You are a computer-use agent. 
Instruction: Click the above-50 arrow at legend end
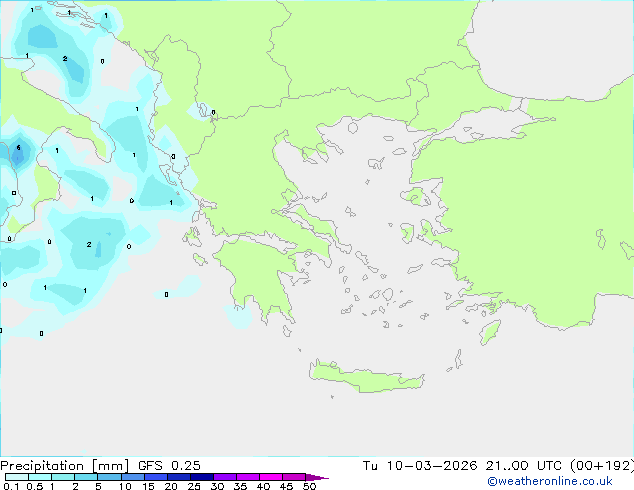point(317,477)
